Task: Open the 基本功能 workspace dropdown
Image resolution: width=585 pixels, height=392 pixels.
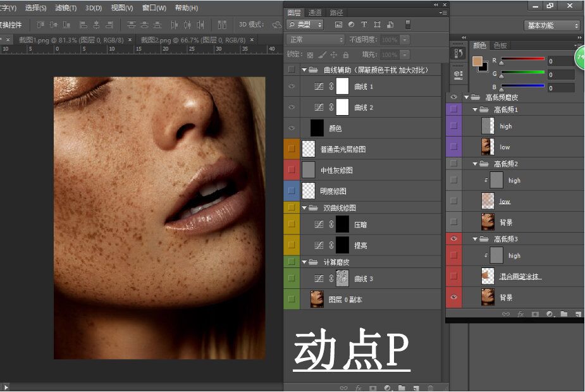Action: coord(551,25)
